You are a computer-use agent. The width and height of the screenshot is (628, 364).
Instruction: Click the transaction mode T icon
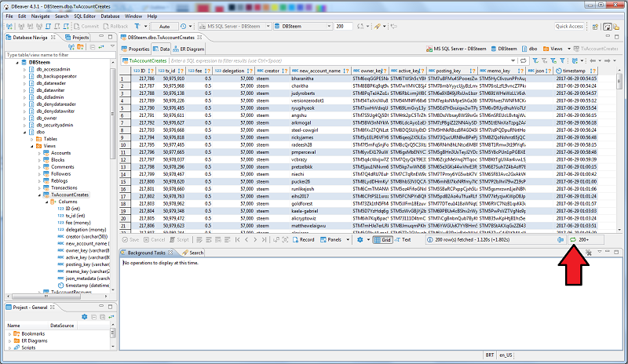pyautogui.click(x=137, y=27)
